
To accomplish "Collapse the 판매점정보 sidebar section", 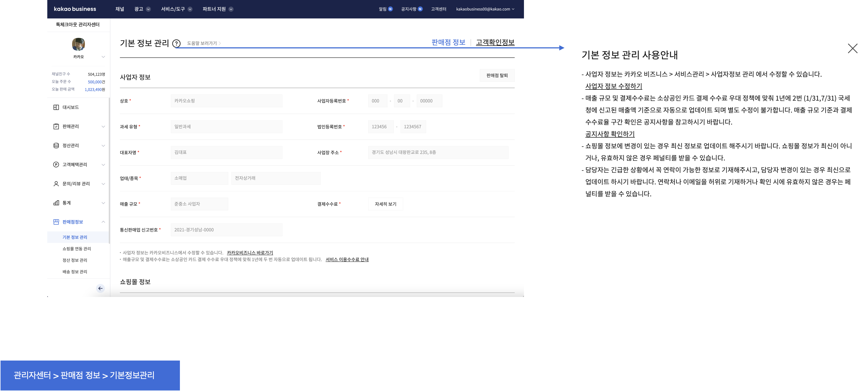I will point(104,222).
